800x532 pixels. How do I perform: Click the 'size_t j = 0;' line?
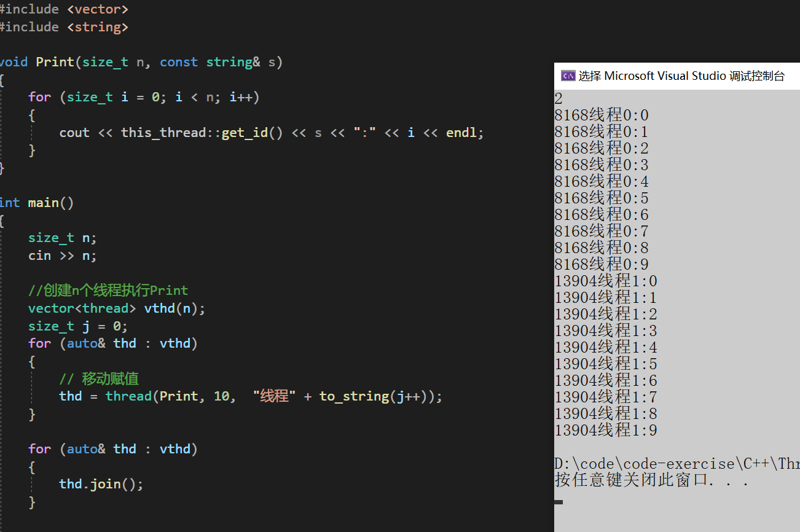click(x=78, y=326)
